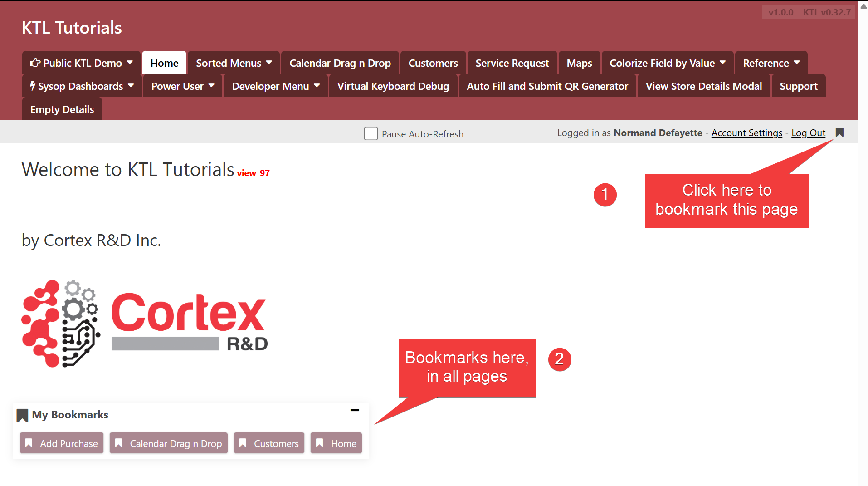The width and height of the screenshot is (868, 486).
Task: Expand the Public KTL Demo dropdown arrow
Action: pyautogui.click(x=130, y=63)
